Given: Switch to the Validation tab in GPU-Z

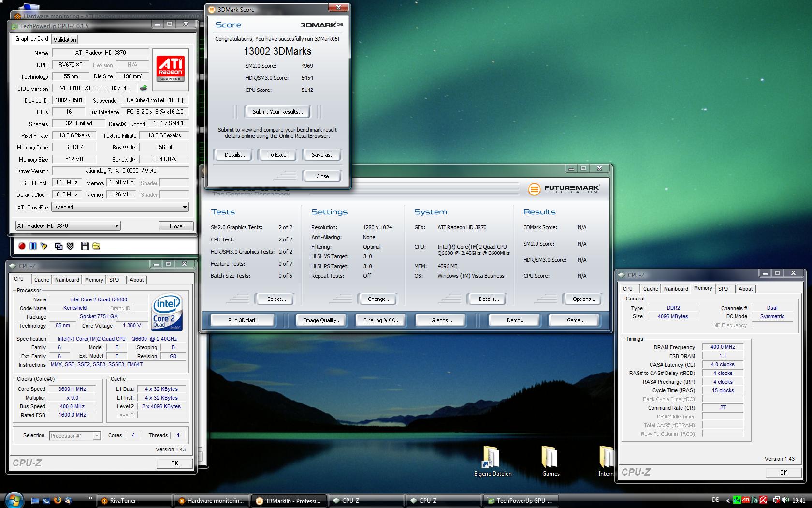Looking at the screenshot, I should 65,40.
